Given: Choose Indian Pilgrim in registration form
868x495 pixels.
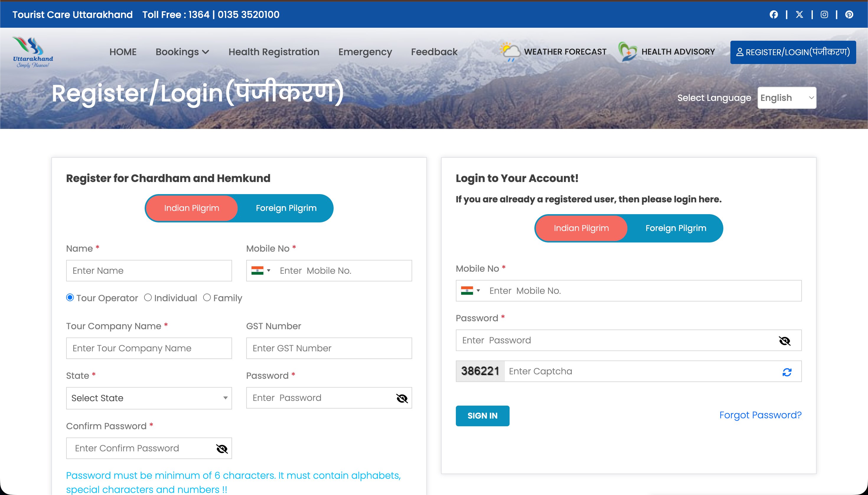Looking at the screenshot, I should [x=192, y=208].
